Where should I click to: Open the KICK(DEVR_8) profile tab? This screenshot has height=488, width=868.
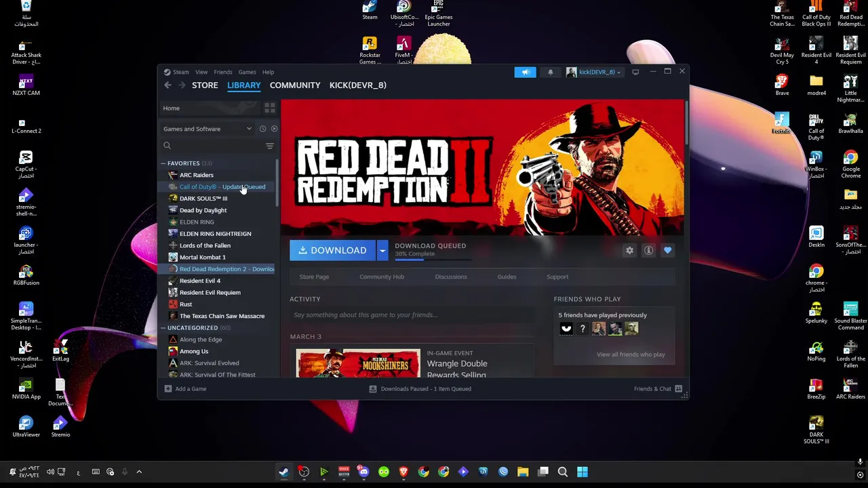[357, 85]
